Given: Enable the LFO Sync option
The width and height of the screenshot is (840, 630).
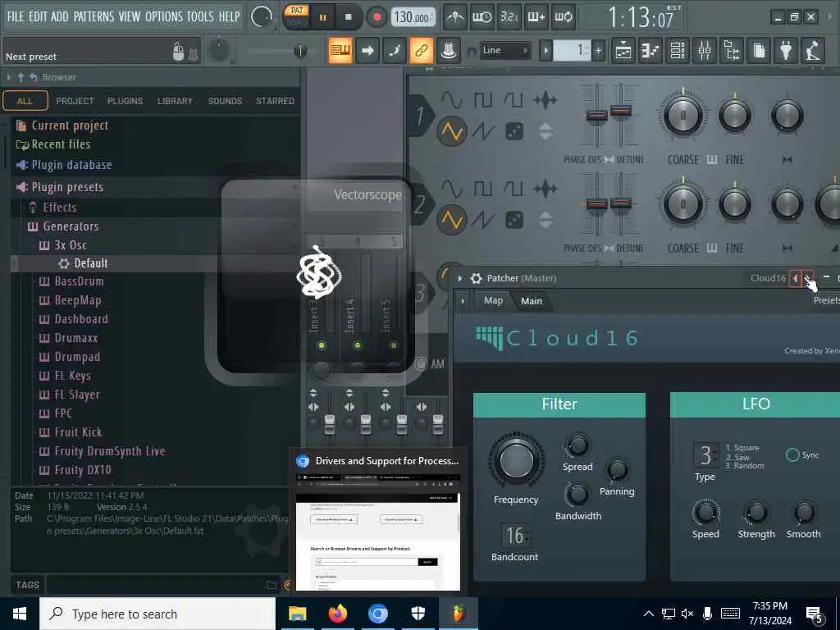Looking at the screenshot, I should [x=792, y=454].
